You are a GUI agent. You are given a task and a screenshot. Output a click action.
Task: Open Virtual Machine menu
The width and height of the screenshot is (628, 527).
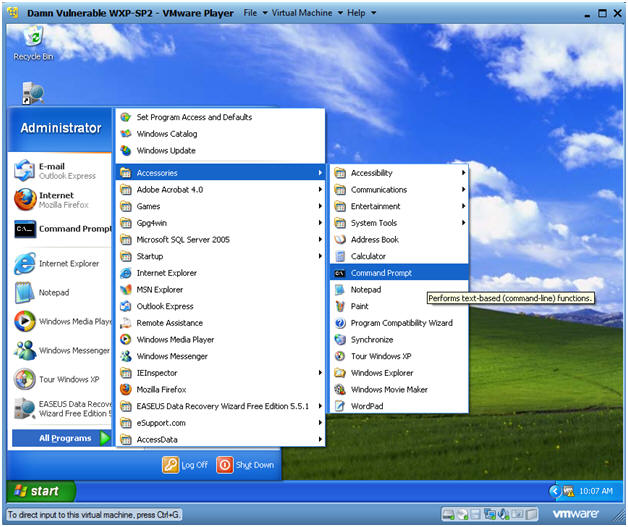point(307,13)
